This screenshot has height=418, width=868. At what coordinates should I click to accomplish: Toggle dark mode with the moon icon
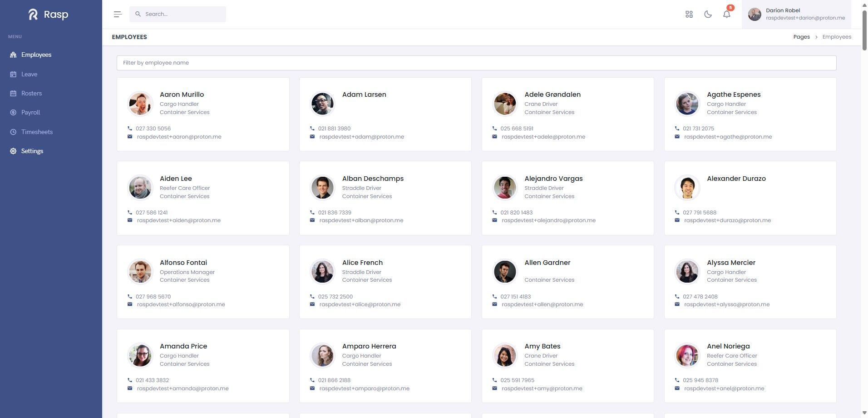pos(708,14)
